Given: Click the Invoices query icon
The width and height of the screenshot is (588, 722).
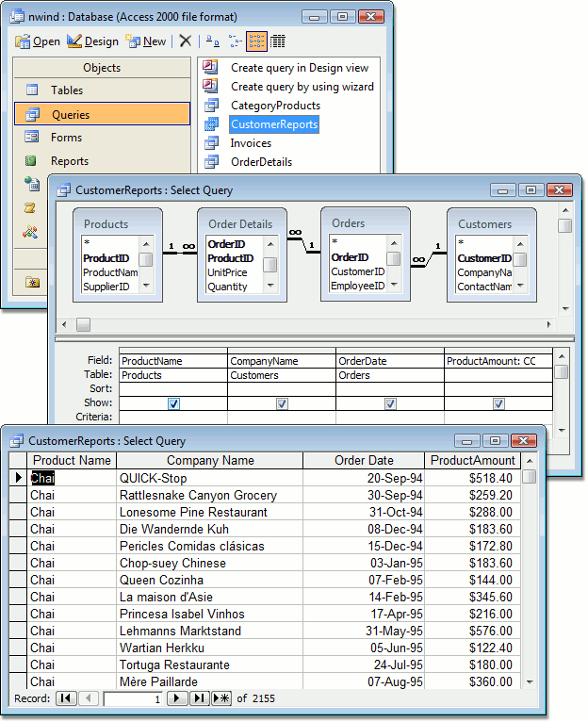Looking at the screenshot, I should coord(211,143).
